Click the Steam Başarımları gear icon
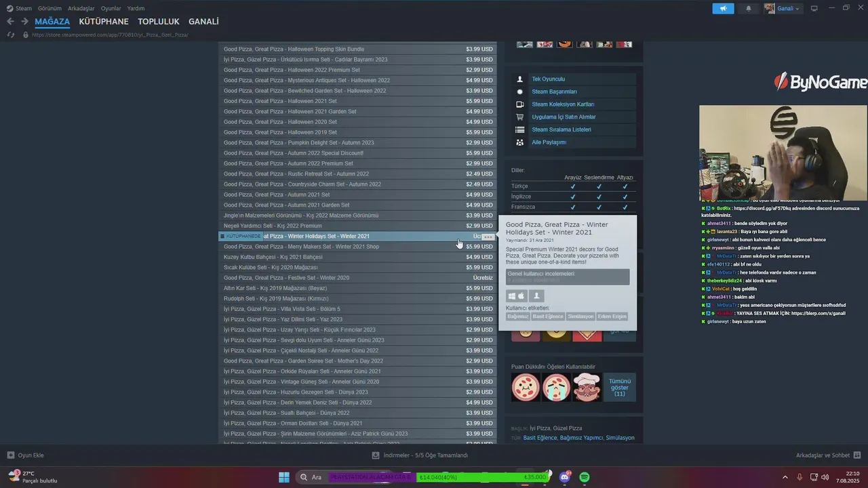 coord(519,91)
